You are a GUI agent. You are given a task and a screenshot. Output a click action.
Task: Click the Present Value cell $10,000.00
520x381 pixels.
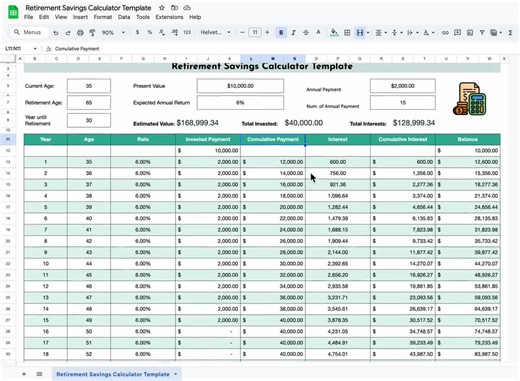click(240, 86)
